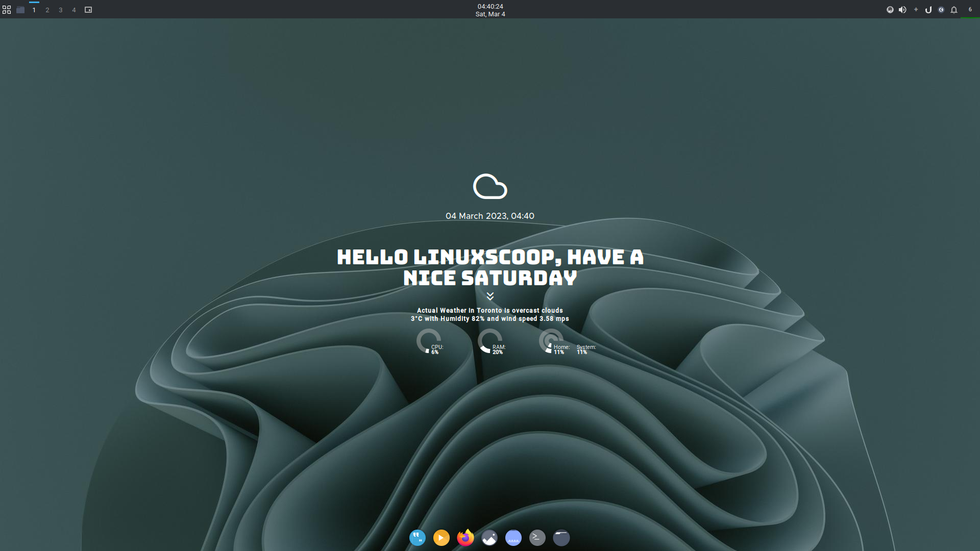Open the light blue dock app icon
The width and height of the screenshot is (980, 551).
(x=513, y=538)
